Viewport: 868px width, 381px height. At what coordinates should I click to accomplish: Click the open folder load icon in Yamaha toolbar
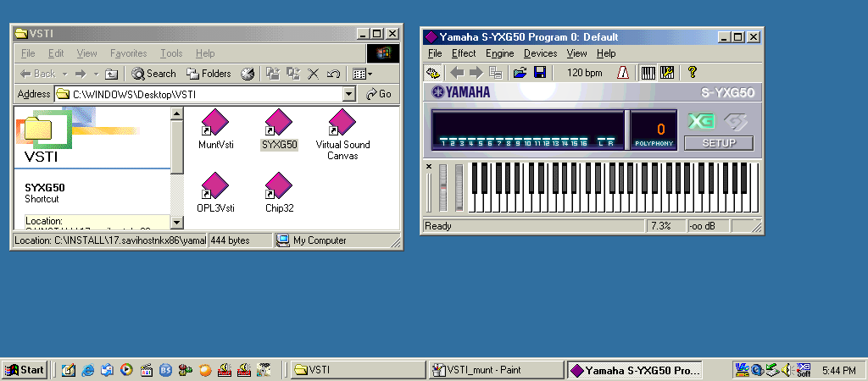pos(520,73)
